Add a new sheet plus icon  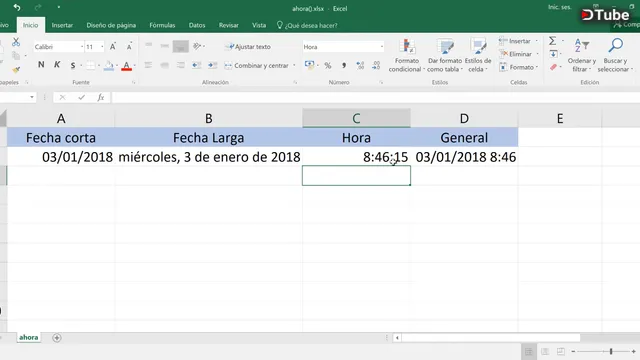57,338
